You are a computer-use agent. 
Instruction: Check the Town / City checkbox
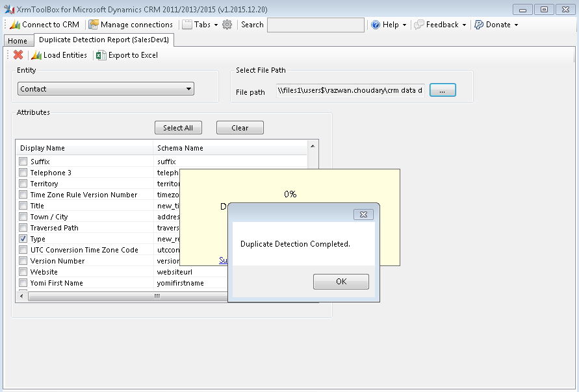[23, 217]
